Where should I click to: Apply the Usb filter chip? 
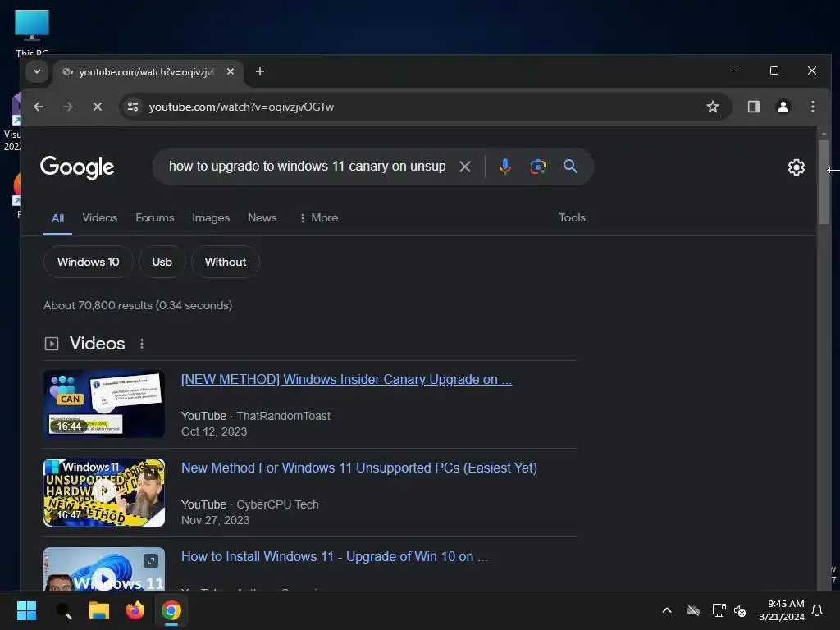tap(162, 262)
